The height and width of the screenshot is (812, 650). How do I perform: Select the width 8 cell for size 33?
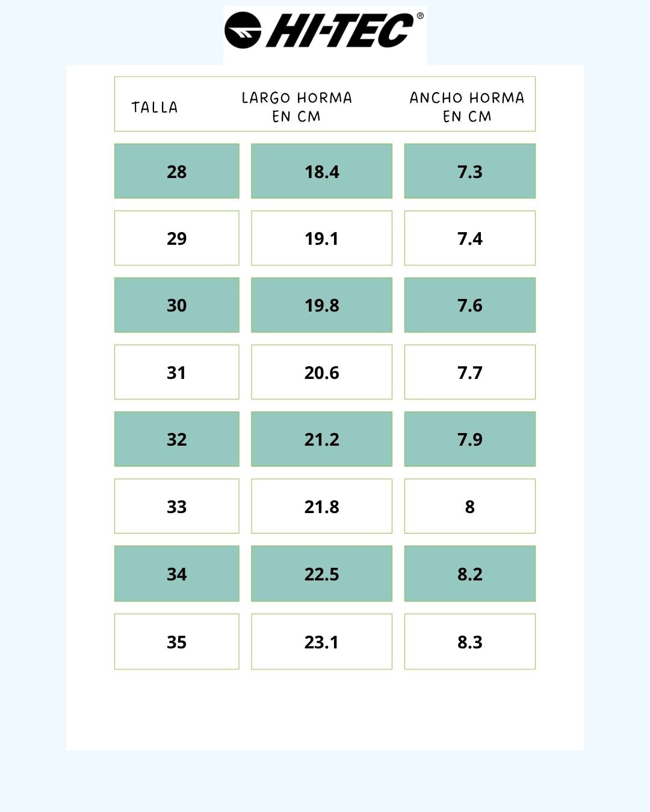(469, 506)
